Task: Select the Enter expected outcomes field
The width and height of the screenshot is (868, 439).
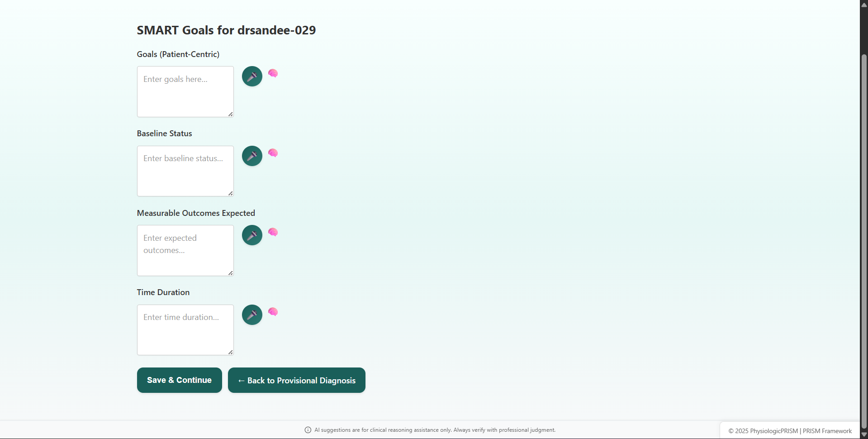Action: coord(185,250)
